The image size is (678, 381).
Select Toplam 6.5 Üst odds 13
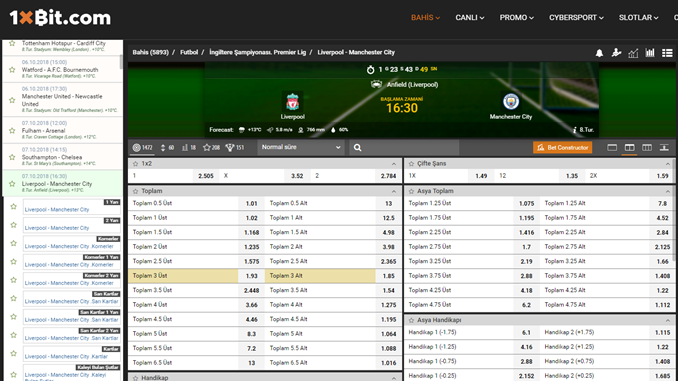tap(251, 363)
